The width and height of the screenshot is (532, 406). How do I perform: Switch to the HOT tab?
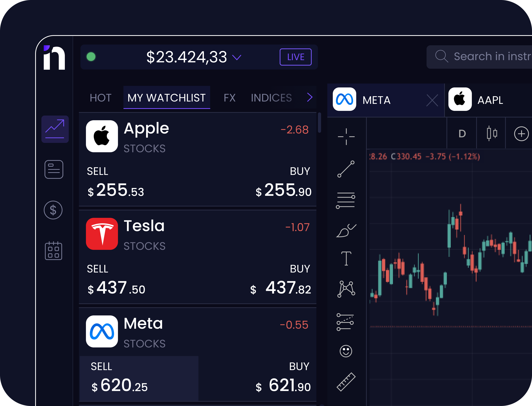tap(101, 98)
